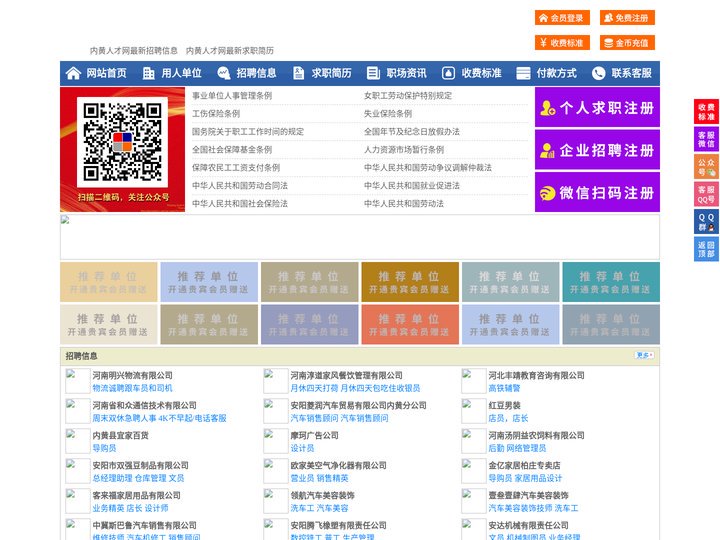Open 高铁辅警 job link
720x540 pixels.
tap(504, 388)
